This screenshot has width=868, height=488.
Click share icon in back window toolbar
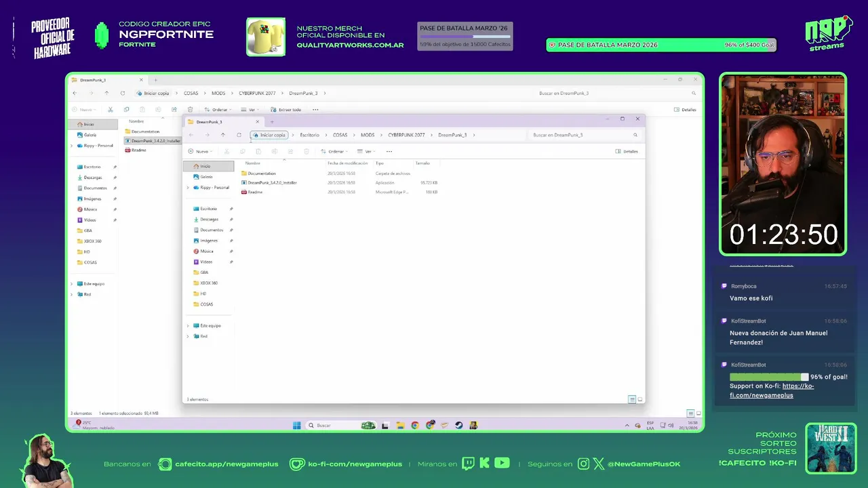click(174, 110)
